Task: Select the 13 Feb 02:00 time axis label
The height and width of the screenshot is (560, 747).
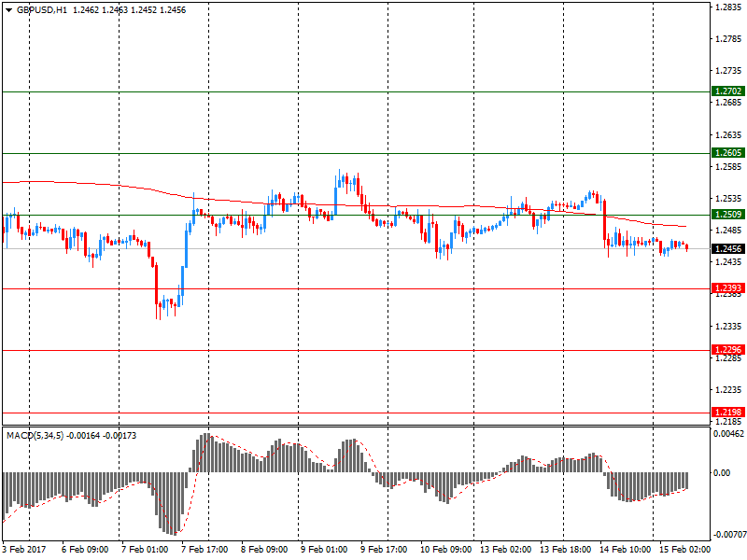Action: [505, 550]
